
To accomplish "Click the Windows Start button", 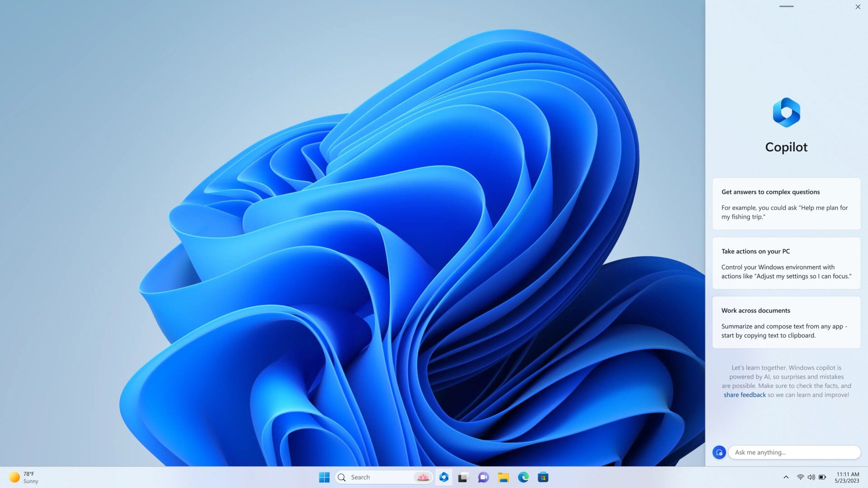I will coord(324,477).
